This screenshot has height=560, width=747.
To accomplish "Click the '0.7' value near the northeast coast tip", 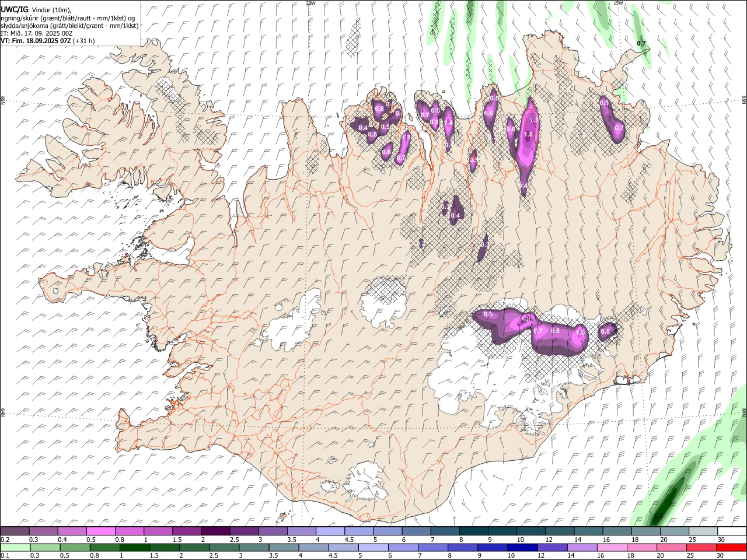I will pos(641,44).
